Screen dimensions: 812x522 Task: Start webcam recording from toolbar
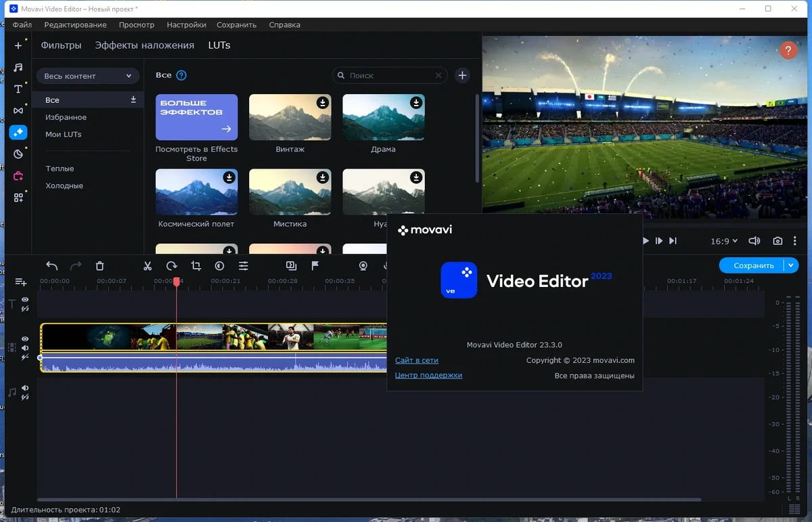[363, 266]
